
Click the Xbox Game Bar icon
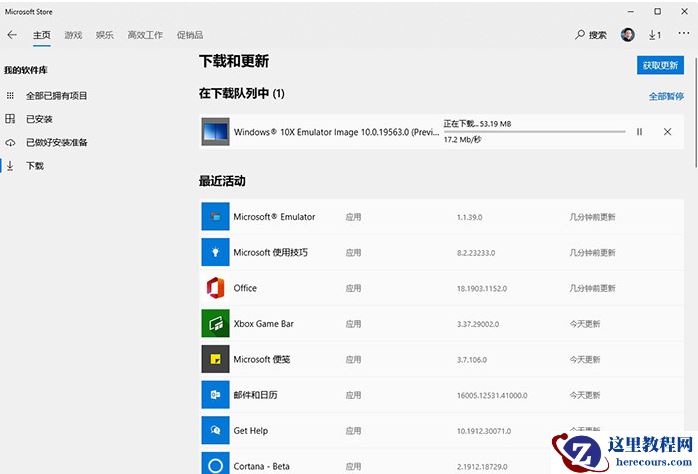click(x=215, y=324)
